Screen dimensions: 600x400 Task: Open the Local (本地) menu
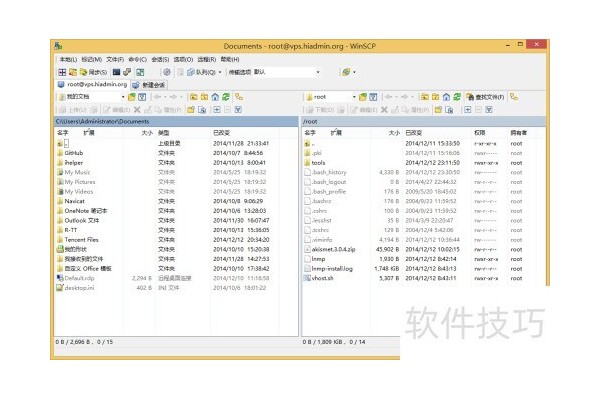coord(68,59)
